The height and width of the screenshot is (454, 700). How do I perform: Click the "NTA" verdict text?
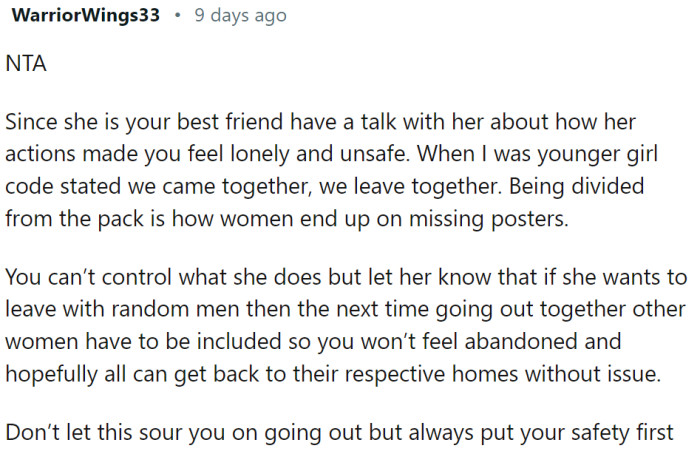[26, 63]
